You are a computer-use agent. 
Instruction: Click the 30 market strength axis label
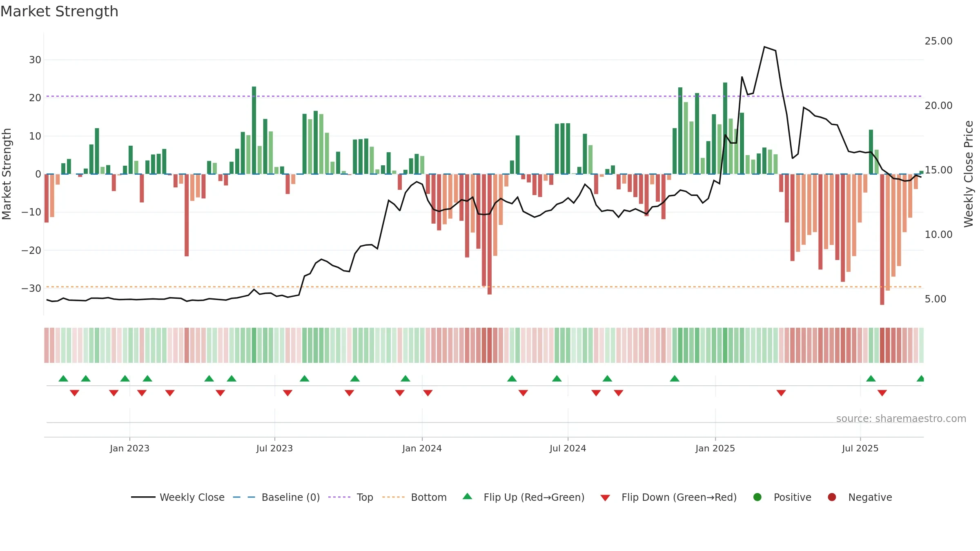[35, 60]
